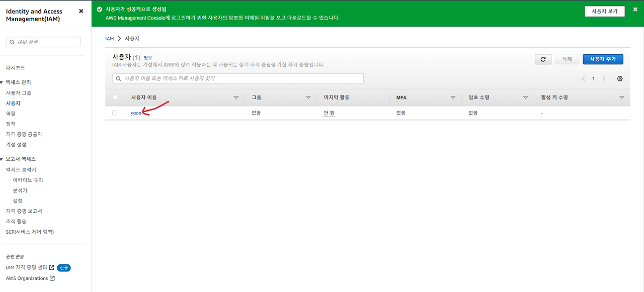Image resolution: width=644 pixels, height=292 pixels.
Task: Open table preferences gear icon
Action: tap(619, 79)
